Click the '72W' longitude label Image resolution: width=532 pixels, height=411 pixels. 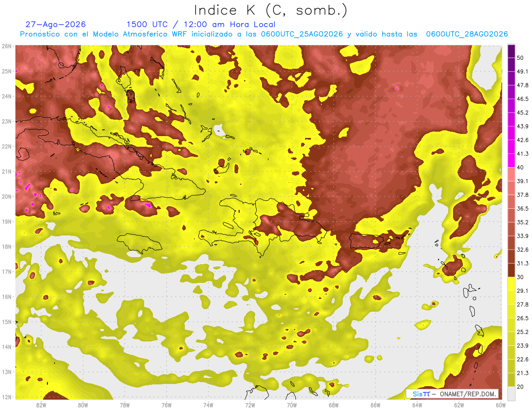click(250, 405)
